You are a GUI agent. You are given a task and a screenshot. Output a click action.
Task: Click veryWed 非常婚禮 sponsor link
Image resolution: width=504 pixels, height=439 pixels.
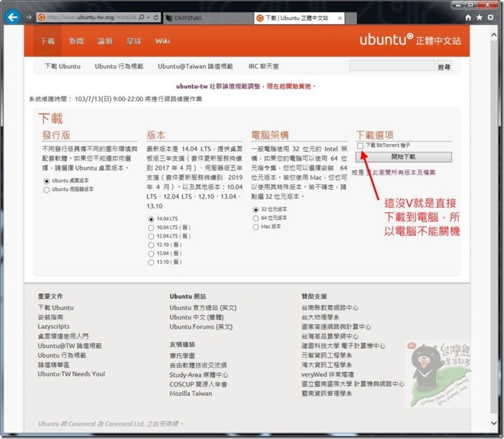point(327,374)
